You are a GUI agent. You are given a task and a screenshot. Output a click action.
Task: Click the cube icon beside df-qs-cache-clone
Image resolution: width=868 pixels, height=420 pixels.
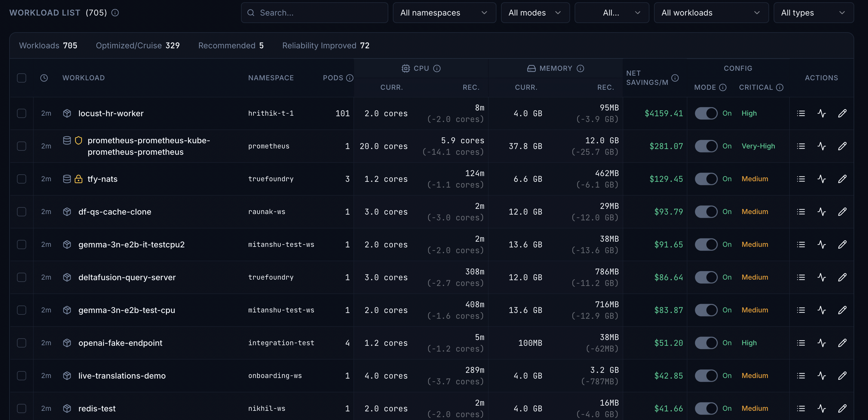[67, 212]
